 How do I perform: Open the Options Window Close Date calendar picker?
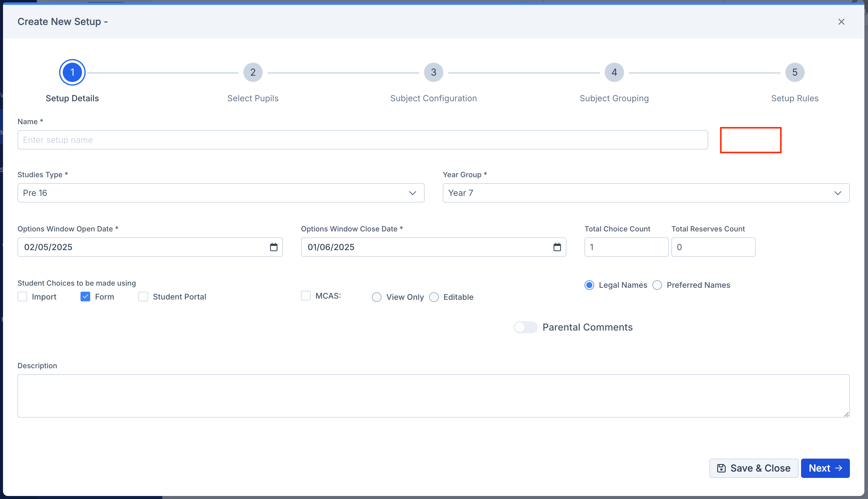pyautogui.click(x=557, y=247)
